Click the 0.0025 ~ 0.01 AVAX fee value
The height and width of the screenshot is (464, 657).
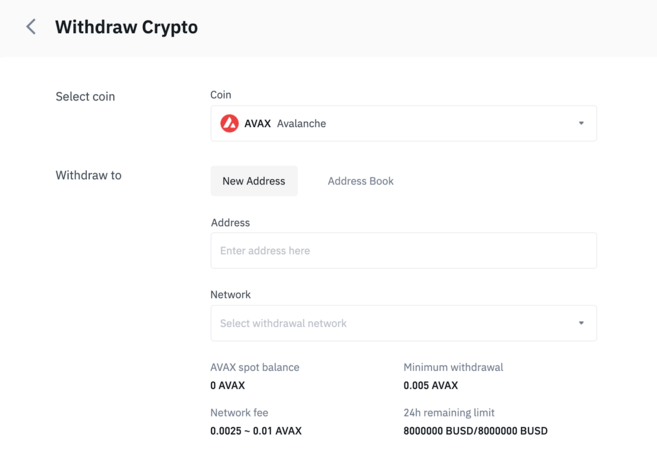pos(255,431)
